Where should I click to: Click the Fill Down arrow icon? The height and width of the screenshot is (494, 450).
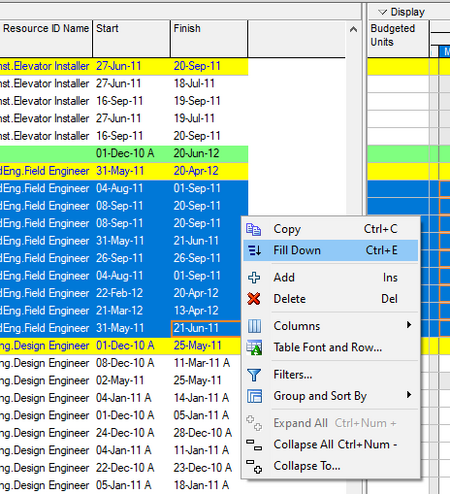pos(254,250)
